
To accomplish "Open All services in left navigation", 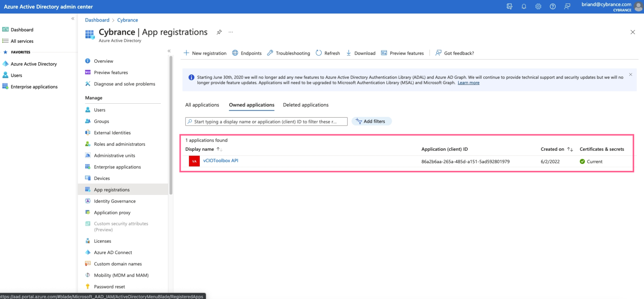I will coord(22,41).
